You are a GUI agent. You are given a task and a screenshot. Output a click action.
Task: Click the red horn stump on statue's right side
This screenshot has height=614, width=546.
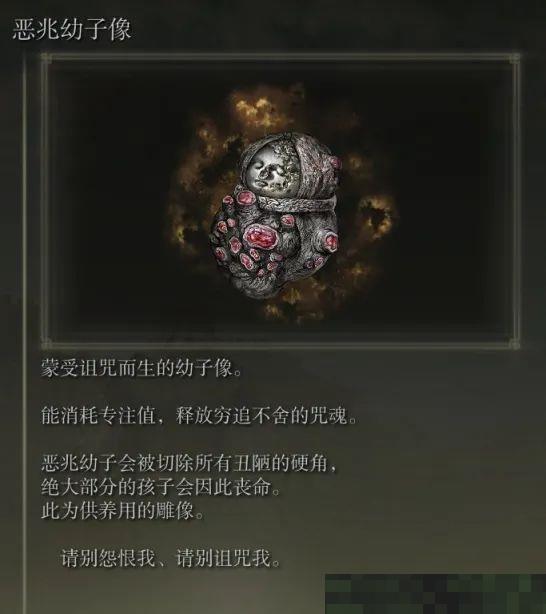coord(329,240)
